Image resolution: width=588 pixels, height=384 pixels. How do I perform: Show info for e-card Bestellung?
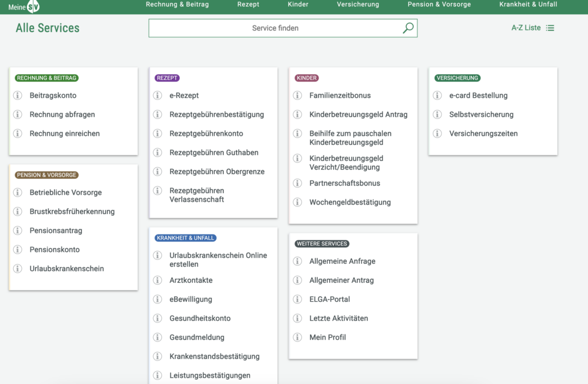437,95
